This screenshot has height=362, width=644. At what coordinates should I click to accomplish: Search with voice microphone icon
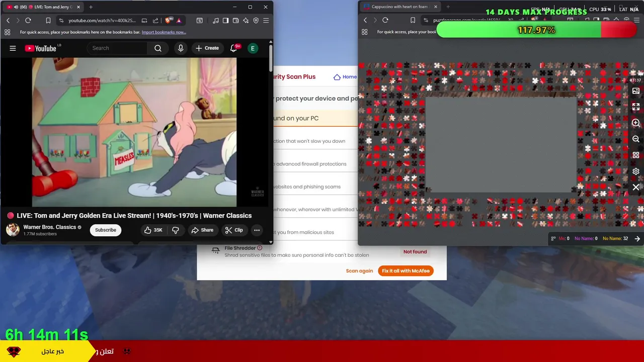pos(181,48)
